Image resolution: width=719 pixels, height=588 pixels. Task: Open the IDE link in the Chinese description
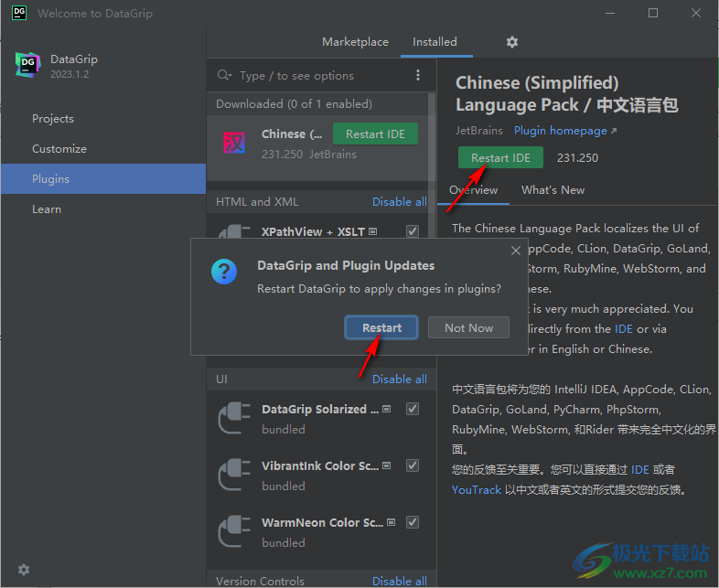(x=640, y=470)
